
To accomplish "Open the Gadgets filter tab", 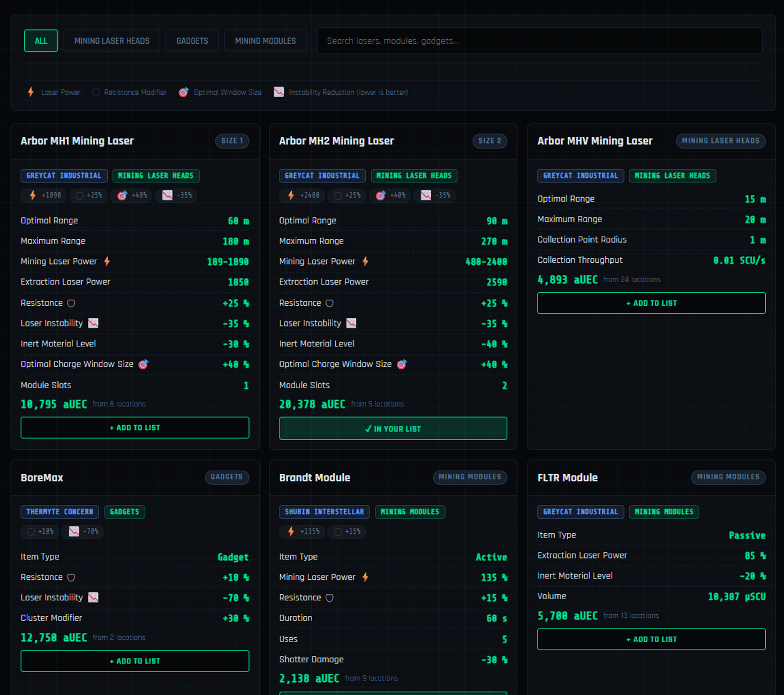I will tap(192, 41).
